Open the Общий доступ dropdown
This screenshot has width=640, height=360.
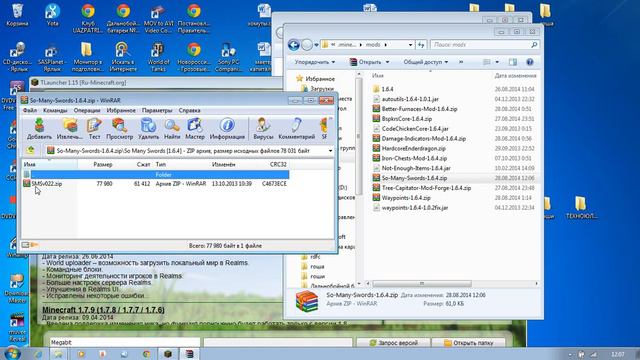point(426,62)
